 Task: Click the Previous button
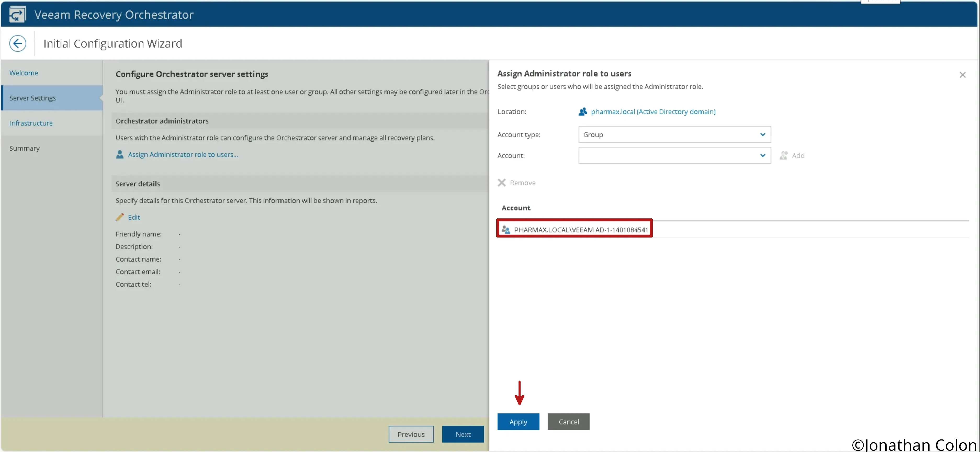pyautogui.click(x=411, y=434)
